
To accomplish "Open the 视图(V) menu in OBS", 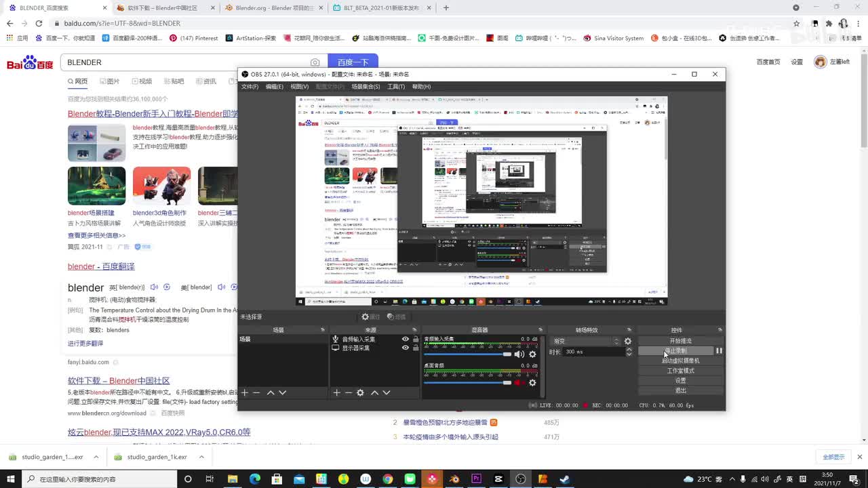I will [299, 87].
